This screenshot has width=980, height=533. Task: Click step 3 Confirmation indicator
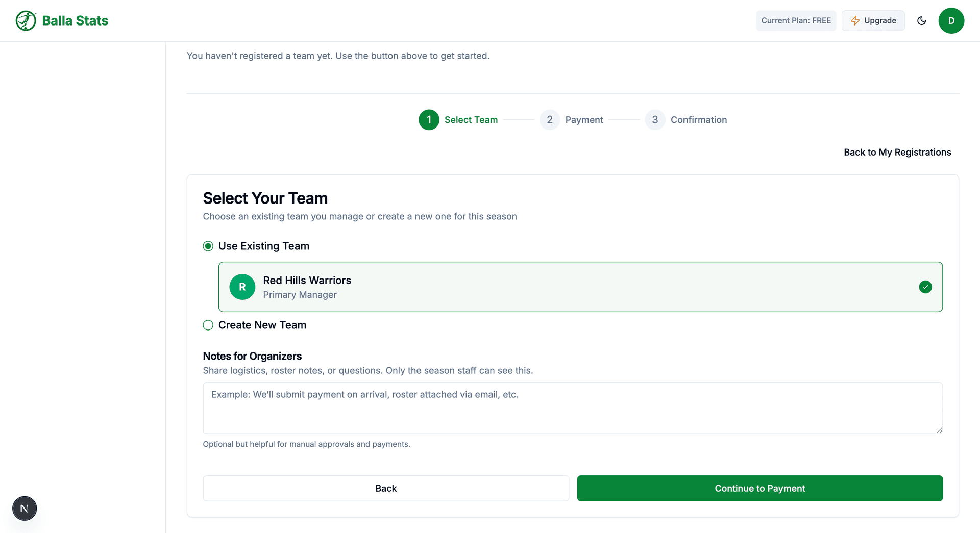655,119
